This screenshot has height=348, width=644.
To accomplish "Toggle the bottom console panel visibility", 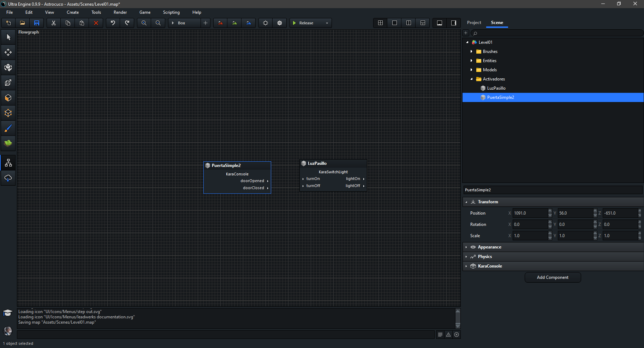I will [440, 23].
